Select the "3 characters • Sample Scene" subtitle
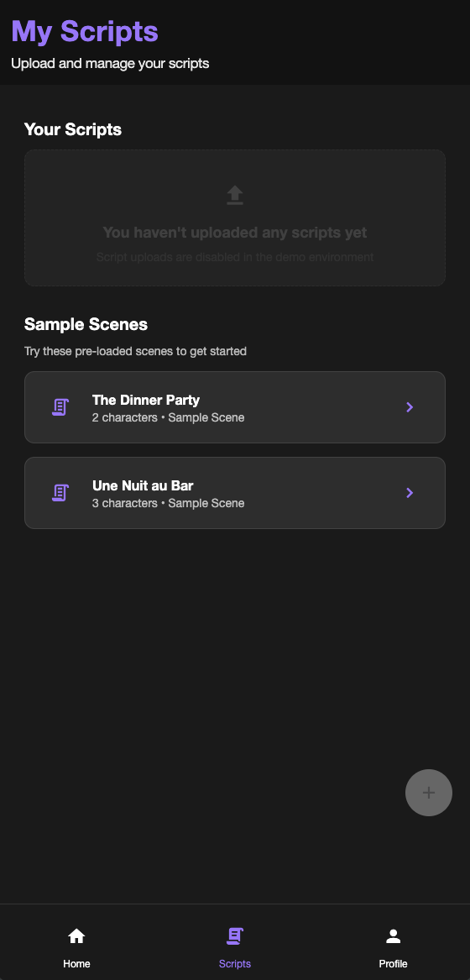This screenshot has height=980, width=470. tap(168, 503)
